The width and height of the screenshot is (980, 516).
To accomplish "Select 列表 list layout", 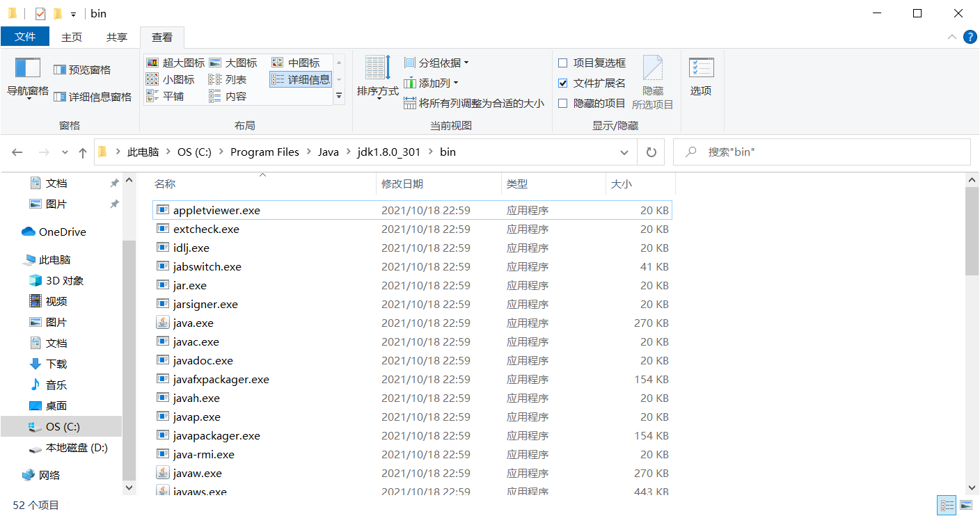I will point(228,79).
